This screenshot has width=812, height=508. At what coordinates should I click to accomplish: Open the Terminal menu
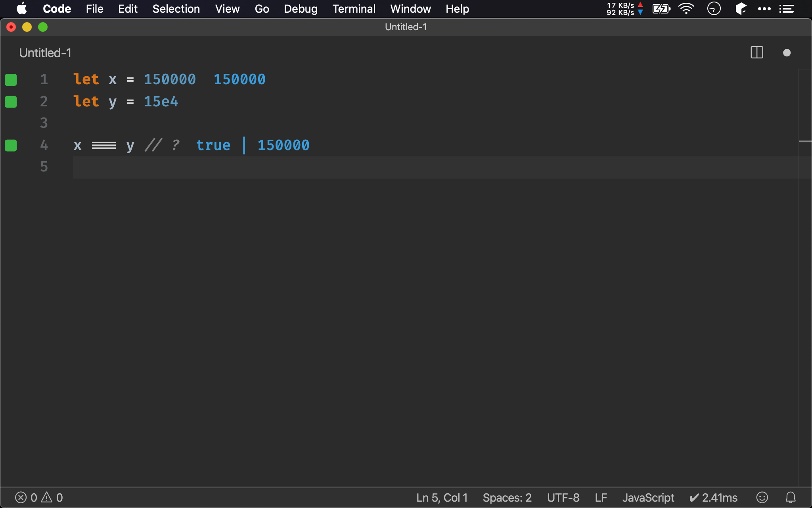tap(354, 9)
